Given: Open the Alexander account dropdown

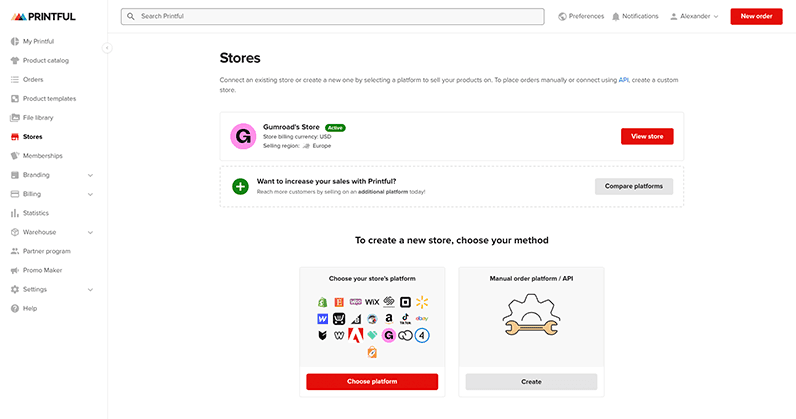Looking at the screenshot, I should (x=694, y=16).
